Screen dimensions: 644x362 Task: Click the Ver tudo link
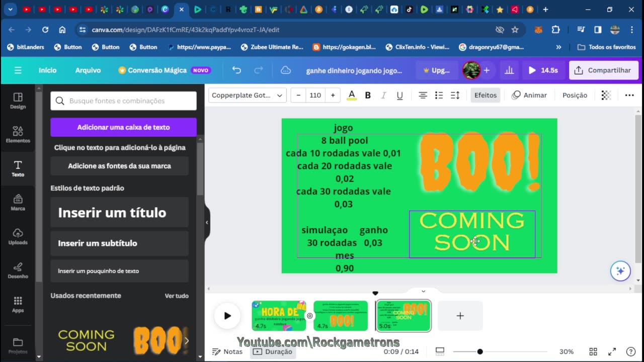tap(177, 296)
